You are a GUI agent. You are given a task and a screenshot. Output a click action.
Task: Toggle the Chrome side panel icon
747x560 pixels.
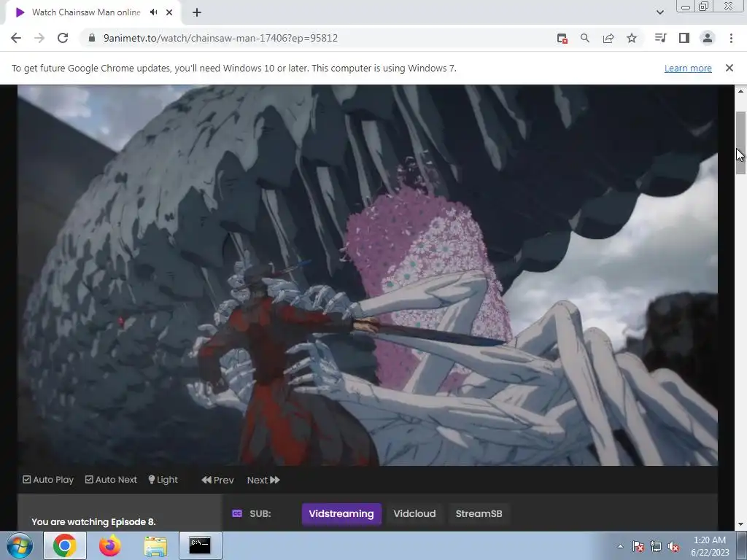(x=684, y=38)
